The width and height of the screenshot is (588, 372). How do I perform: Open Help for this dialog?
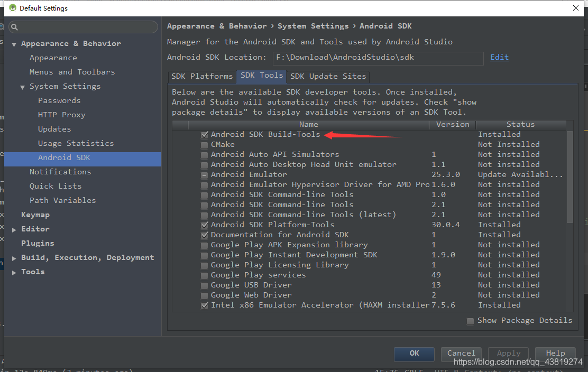[x=555, y=354]
